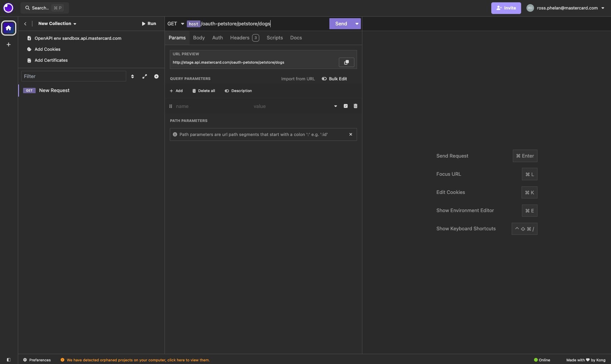Click the plus icon in left sidebar
611x364 pixels.
pos(8,45)
